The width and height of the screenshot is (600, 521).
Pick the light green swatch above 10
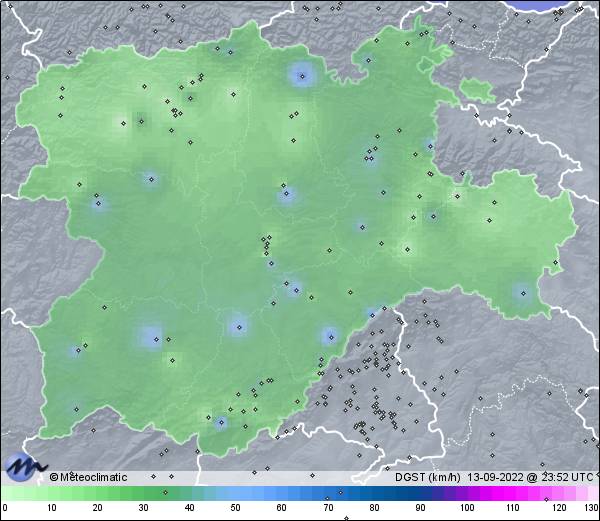click(52, 493)
